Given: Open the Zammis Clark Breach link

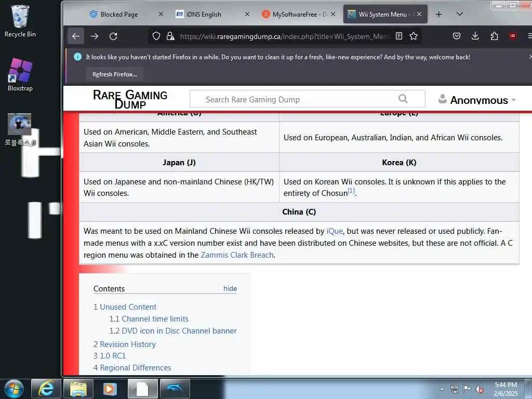Looking at the screenshot, I should (x=237, y=255).
